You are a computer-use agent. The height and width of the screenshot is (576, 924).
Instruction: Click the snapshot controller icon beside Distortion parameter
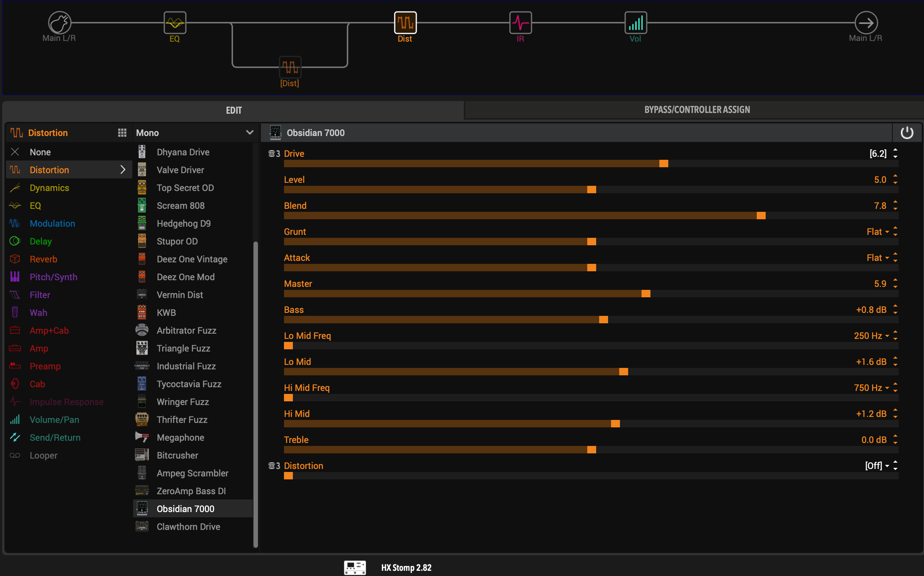pos(274,466)
